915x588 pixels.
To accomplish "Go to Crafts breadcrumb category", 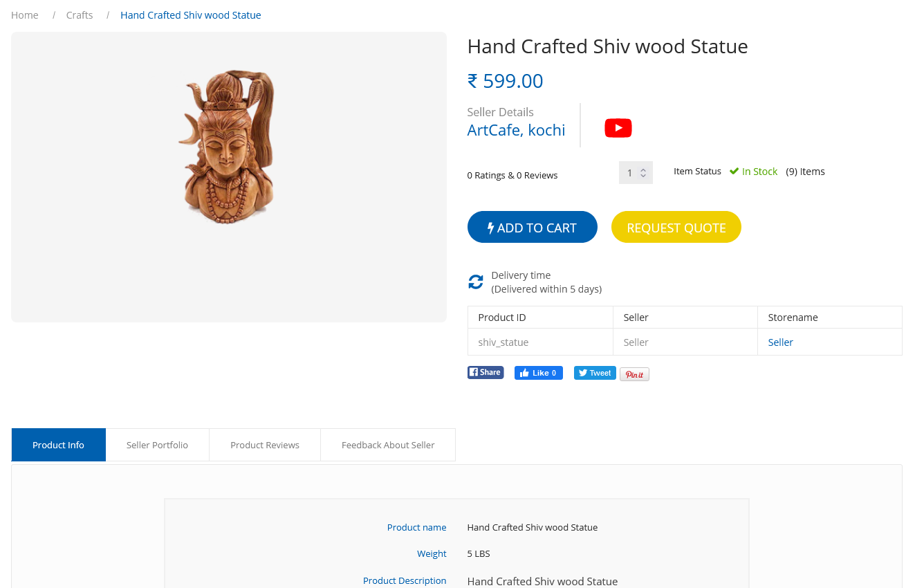I will 80,15.
